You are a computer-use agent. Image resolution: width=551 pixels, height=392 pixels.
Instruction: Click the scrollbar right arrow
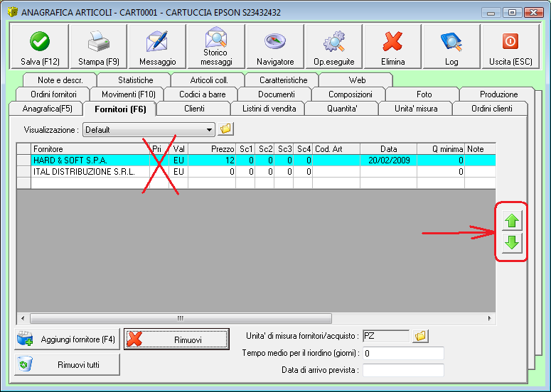(x=490, y=318)
